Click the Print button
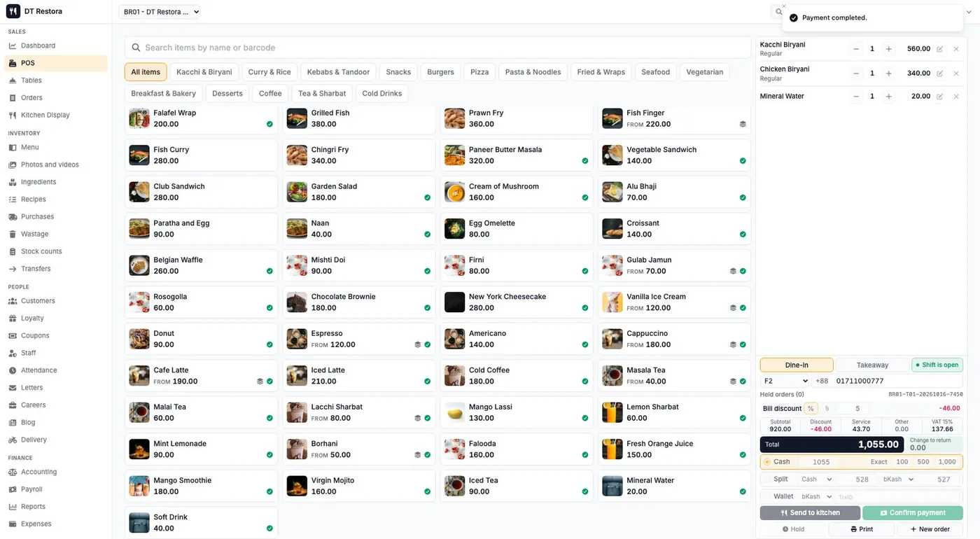This screenshot has width=980, height=539. coord(861,529)
